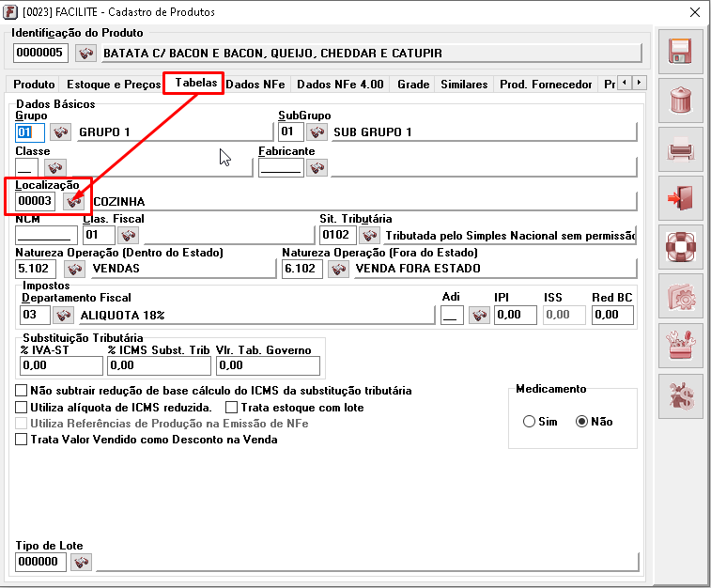Switch to the Produto tab
The image size is (711, 588).
point(34,85)
